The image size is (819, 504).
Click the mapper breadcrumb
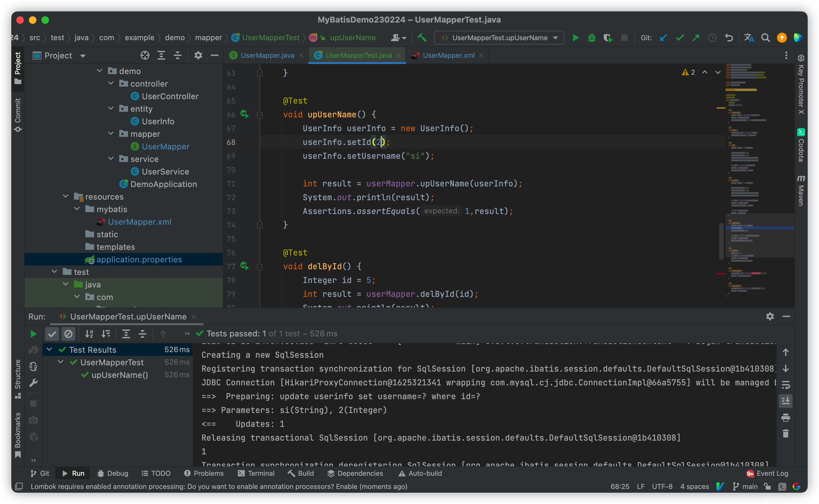(x=209, y=38)
